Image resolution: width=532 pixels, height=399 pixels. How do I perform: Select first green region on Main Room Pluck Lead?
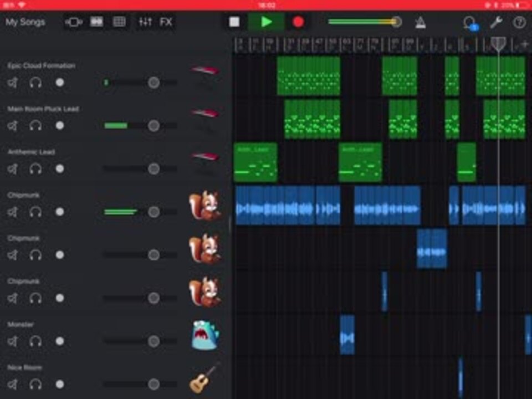coord(312,119)
